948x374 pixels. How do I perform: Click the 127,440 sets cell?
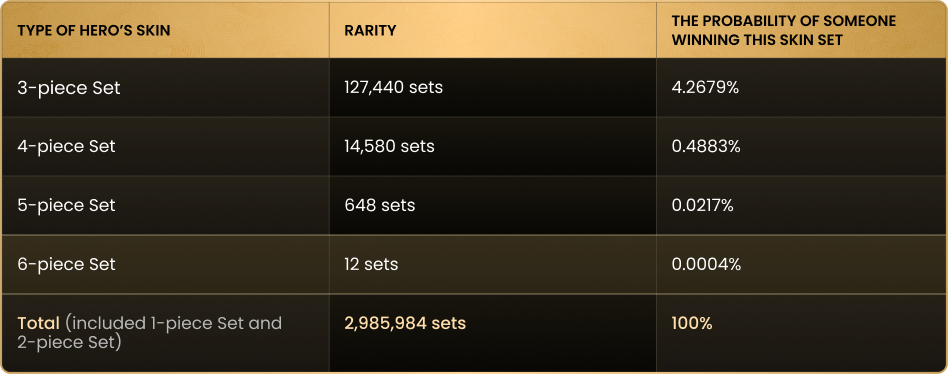(x=394, y=88)
